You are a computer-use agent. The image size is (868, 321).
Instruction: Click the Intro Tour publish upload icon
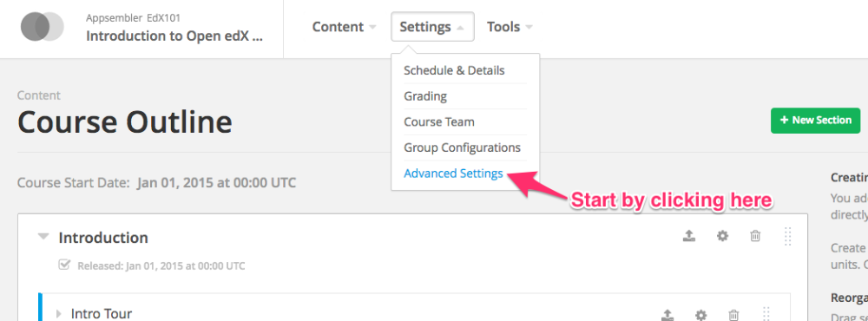point(668,315)
